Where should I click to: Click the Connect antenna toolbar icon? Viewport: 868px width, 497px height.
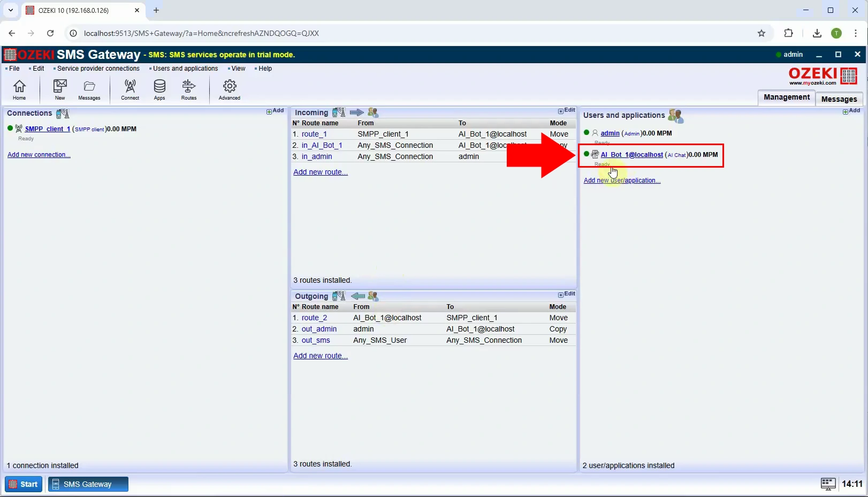[130, 89]
